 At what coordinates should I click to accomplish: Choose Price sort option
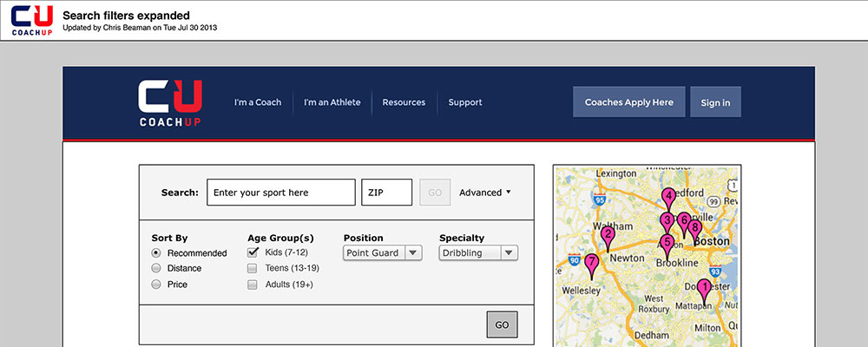pyautogui.click(x=156, y=285)
